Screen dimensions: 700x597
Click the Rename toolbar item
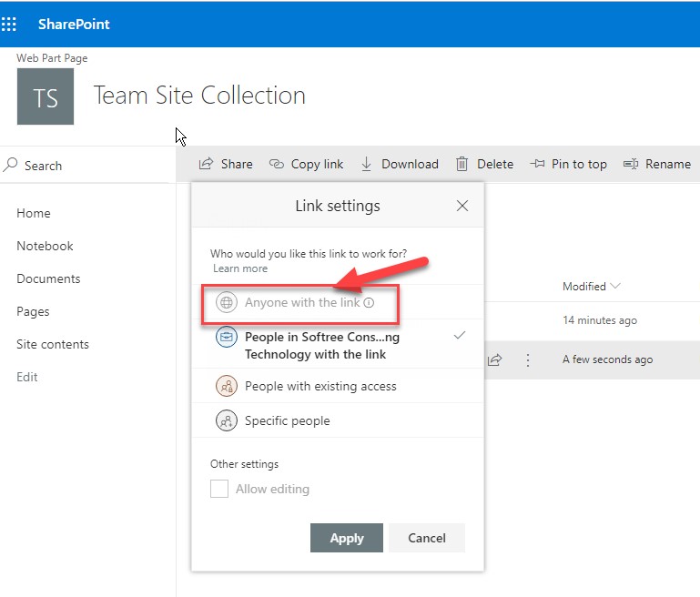point(657,164)
